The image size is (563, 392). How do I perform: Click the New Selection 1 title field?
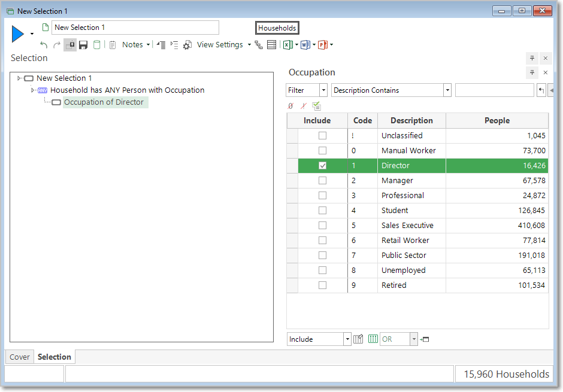[x=135, y=28]
